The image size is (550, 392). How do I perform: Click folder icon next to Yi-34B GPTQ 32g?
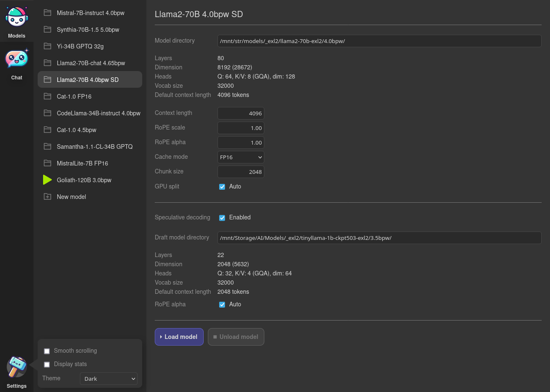tap(48, 46)
